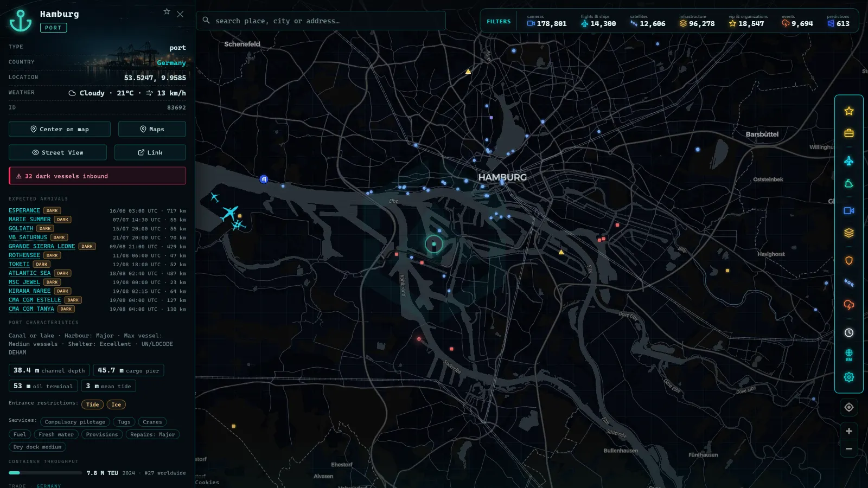The image size is (868, 488).
Task: Open the clock history icon
Action: tap(849, 333)
